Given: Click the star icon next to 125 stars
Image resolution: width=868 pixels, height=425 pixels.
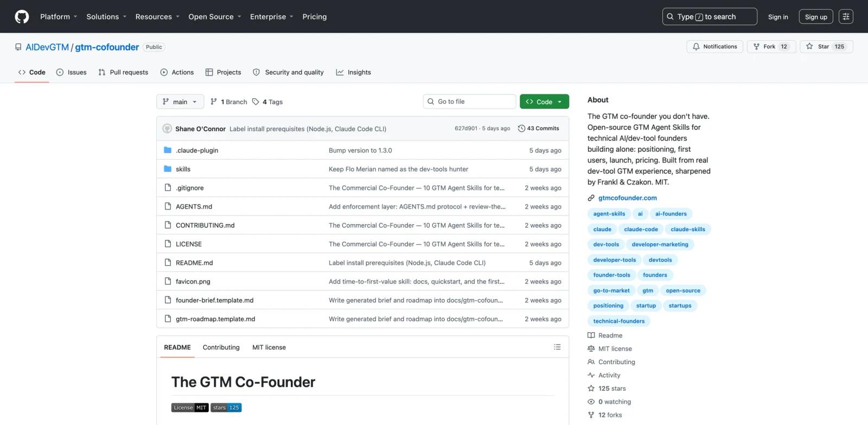Looking at the screenshot, I should pyautogui.click(x=591, y=389).
